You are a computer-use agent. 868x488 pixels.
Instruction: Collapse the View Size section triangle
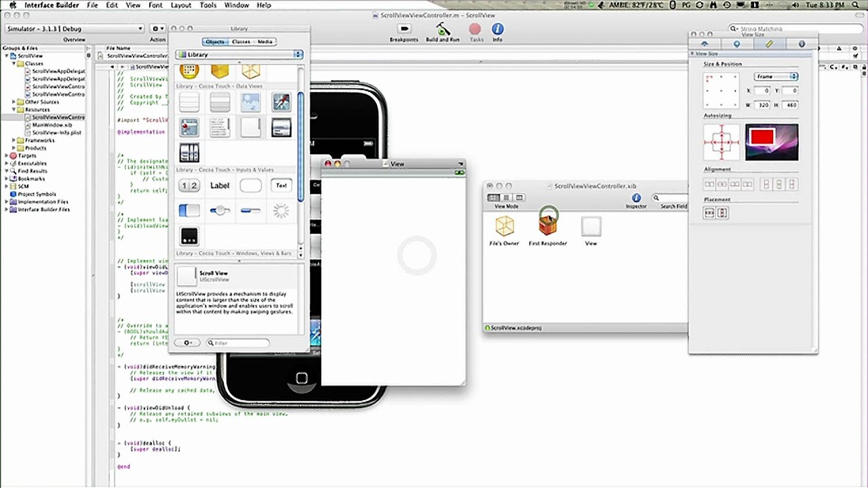click(x=692, y=54)
